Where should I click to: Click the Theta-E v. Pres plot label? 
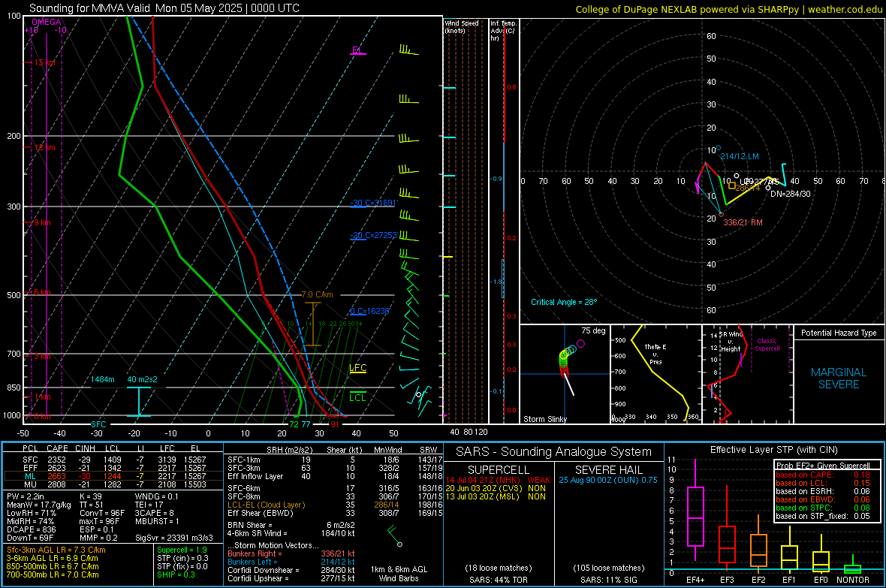[655, 354]
